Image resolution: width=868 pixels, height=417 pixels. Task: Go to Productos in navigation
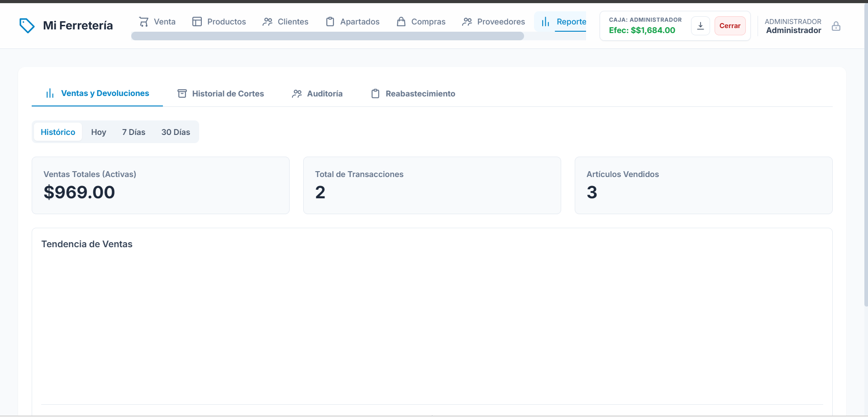[219, 22]
